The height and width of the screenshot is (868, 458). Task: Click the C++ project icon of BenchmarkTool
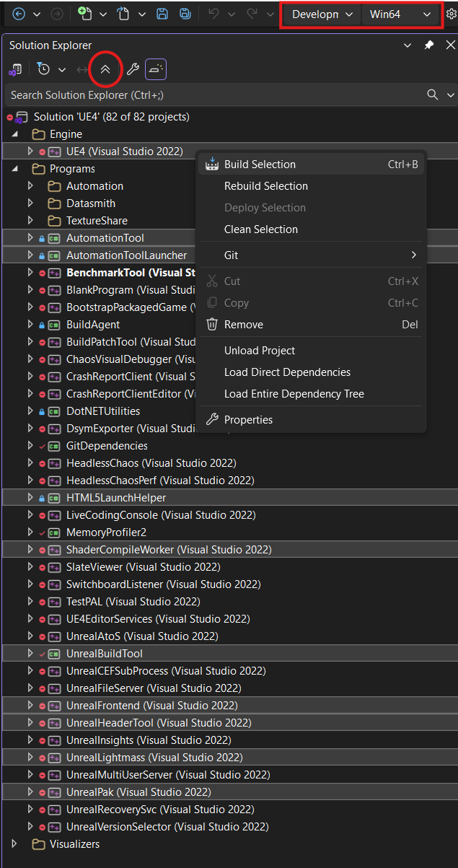54,273
